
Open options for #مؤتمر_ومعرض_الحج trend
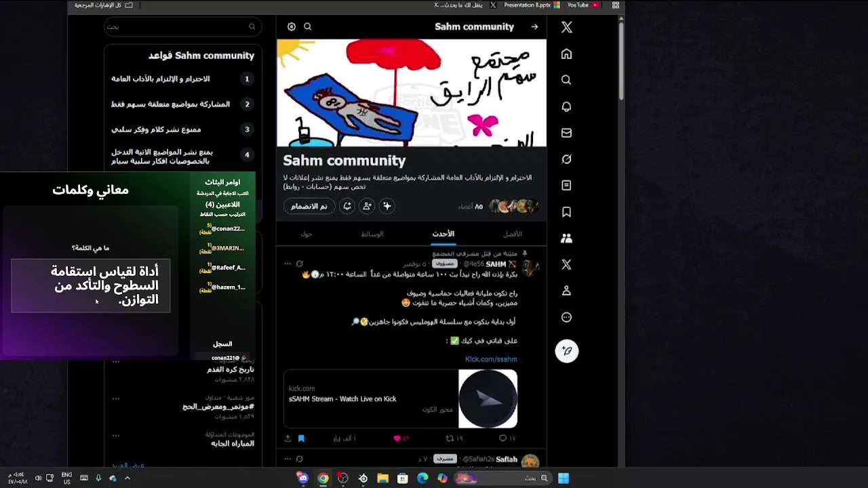click(116, 399)
